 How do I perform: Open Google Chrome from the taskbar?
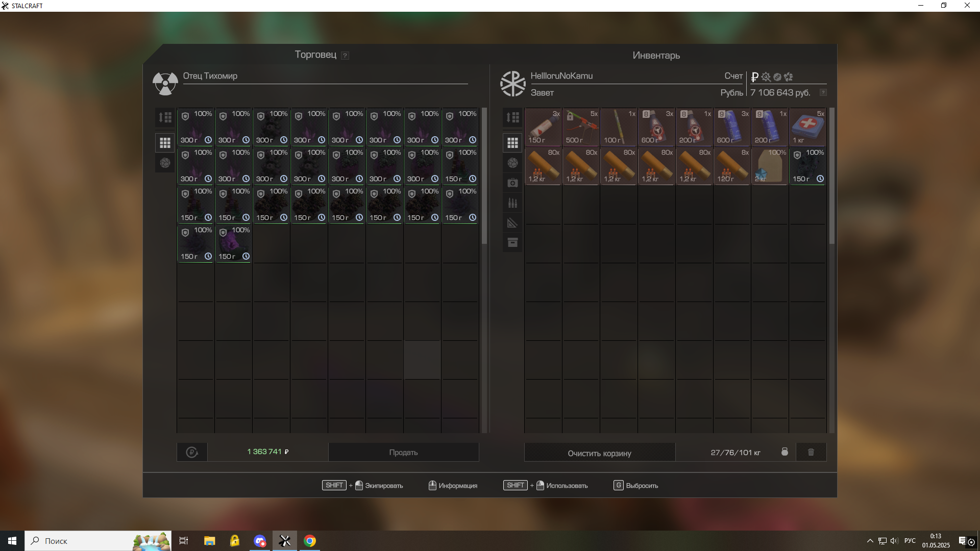(310, 541)
